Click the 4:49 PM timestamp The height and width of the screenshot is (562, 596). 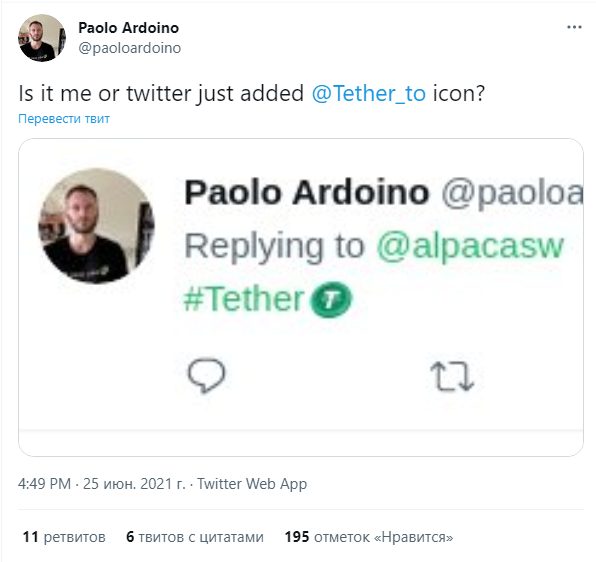click(44, 484)
